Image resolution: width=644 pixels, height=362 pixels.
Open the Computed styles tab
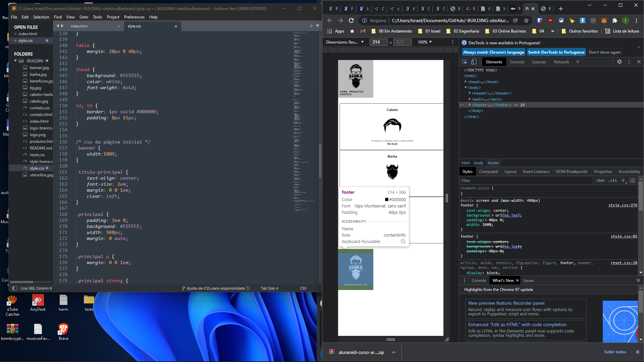[488, 172]
